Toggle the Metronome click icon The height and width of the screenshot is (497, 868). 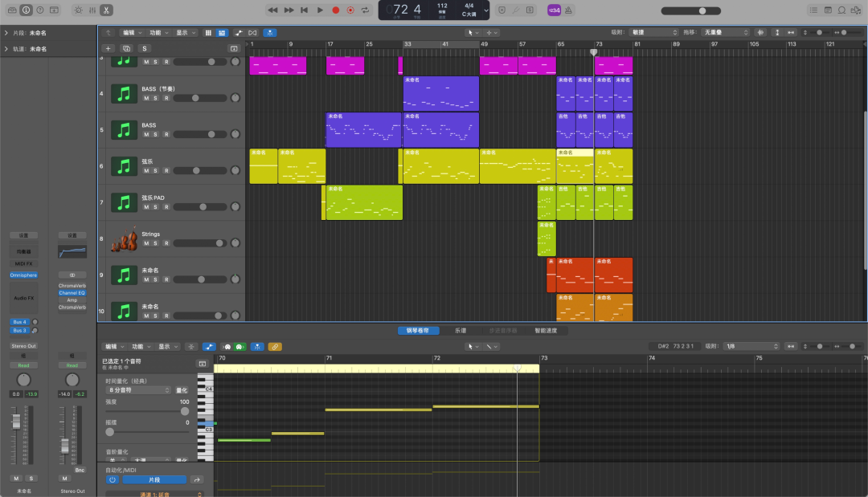568,10
